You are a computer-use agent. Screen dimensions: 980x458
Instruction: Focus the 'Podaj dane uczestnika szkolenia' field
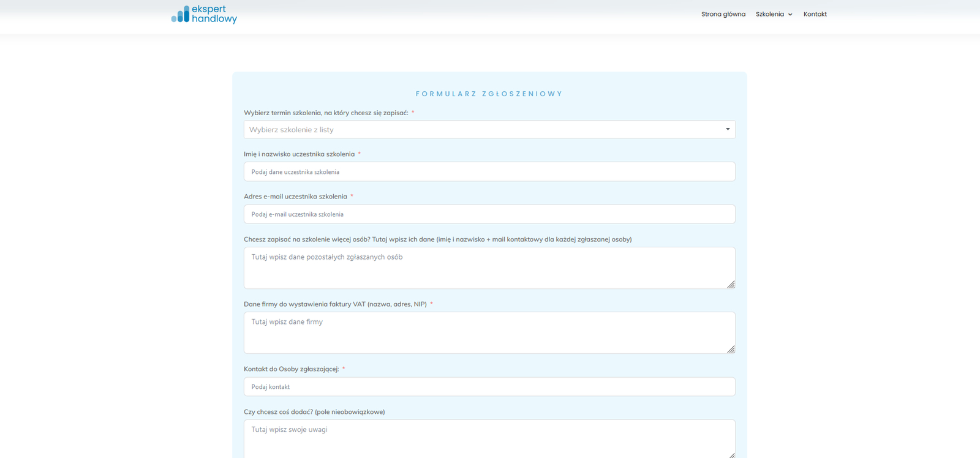coord(489,172)
